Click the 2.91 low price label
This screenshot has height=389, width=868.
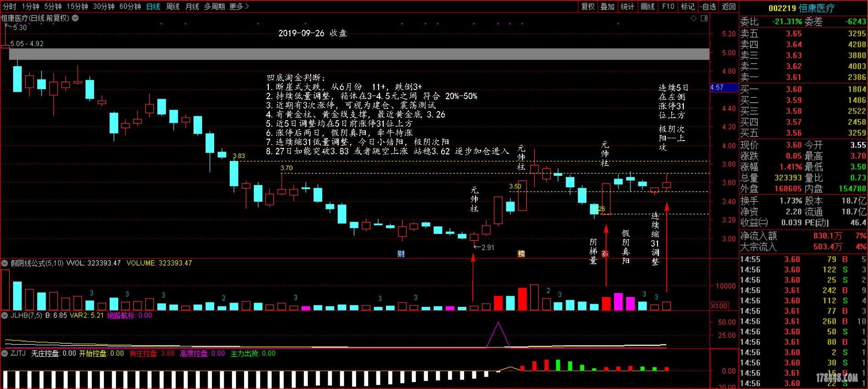(x=487, y=248)
